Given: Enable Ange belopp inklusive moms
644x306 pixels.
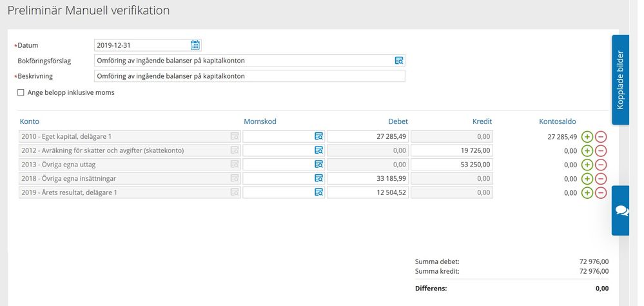Looking at the screenshot, I should (x=21, y=92).
